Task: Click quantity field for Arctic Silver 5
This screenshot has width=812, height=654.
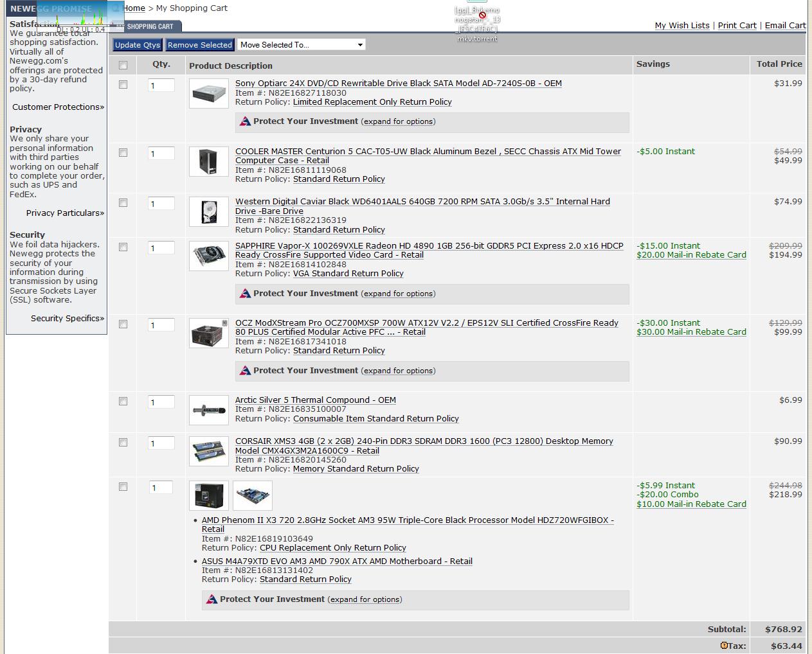Action: [161, 402]
